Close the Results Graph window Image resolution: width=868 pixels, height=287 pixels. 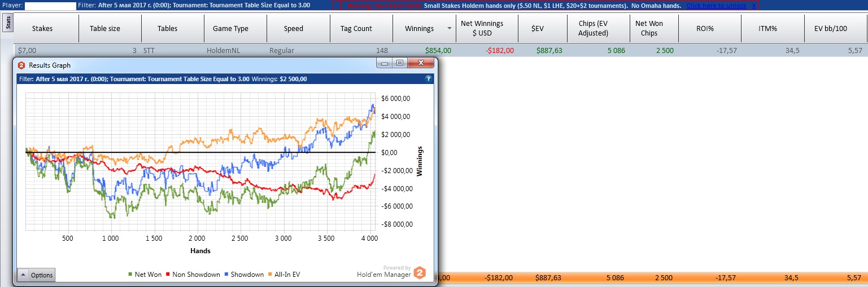coord(419,63)
